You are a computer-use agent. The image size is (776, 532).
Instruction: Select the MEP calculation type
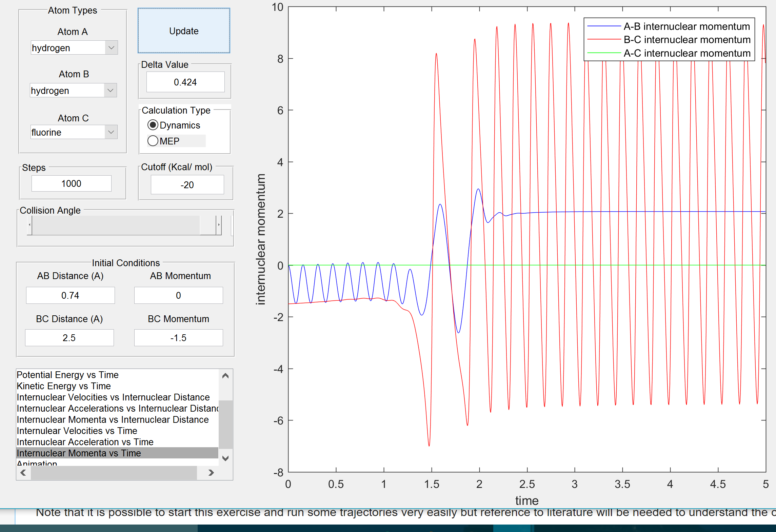[x=153, y=141]
